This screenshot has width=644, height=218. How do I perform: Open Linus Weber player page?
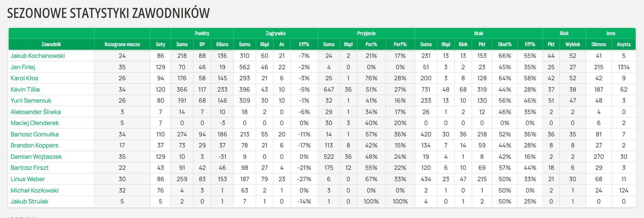pyautogui.click(x=28, y=179)
